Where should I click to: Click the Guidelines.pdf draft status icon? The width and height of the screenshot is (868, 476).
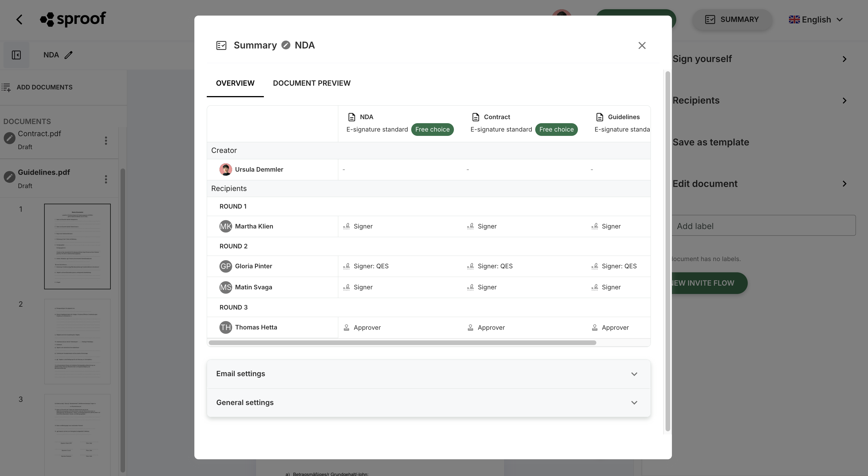tap(10, 177)
